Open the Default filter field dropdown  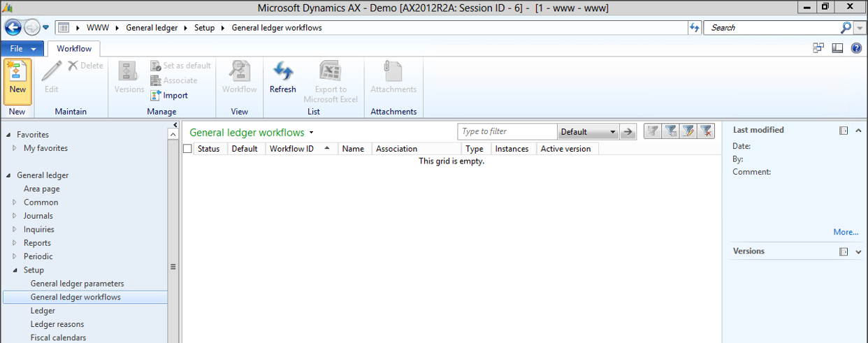pos(612,132)
